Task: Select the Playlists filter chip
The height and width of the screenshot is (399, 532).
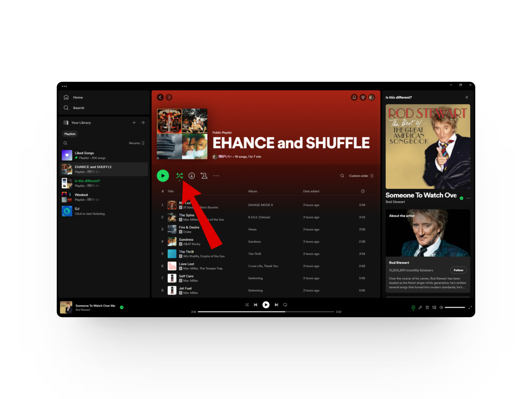Action: point(70,134)
